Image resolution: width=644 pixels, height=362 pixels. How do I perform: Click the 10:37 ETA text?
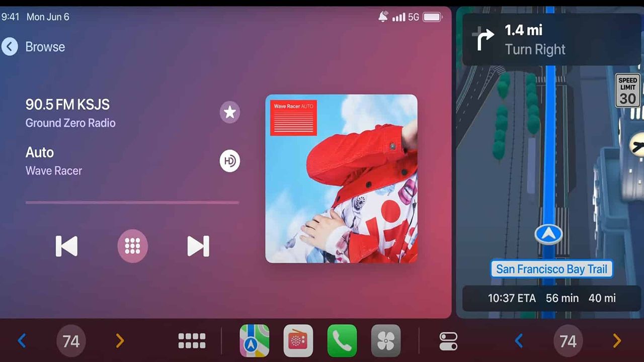click(512, 298)
